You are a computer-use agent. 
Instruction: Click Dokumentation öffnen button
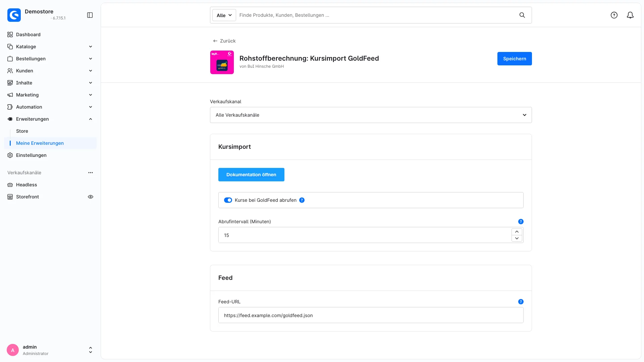pyautogui.click(x=251, y=175)
